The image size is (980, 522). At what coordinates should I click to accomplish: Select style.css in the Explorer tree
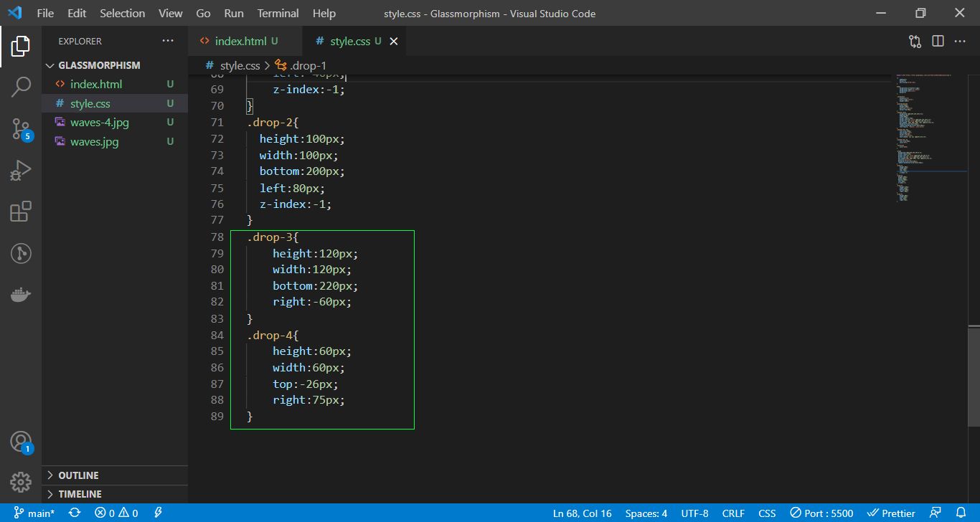[x=115, y=103]
